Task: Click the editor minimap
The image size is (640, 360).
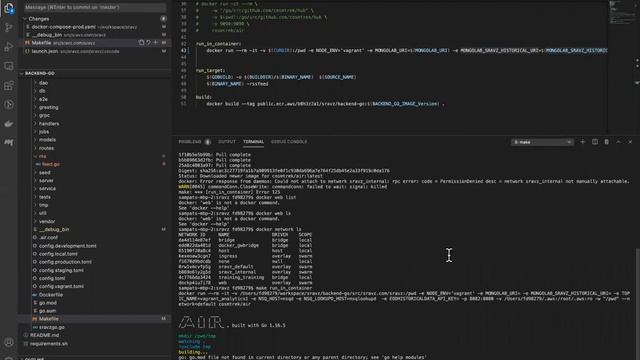Action: (622, 13)
